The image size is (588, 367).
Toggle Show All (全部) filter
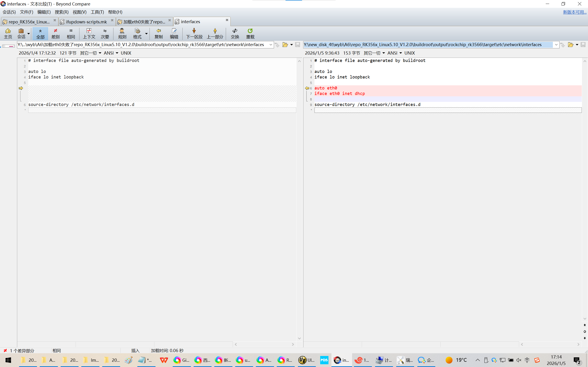(40, 33)
